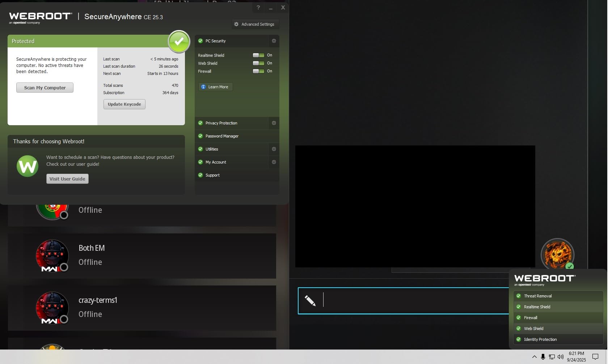The width and height of the screenshot is (608, 364).
Task: Open PC Security gear settings
Action: [274, 41]
